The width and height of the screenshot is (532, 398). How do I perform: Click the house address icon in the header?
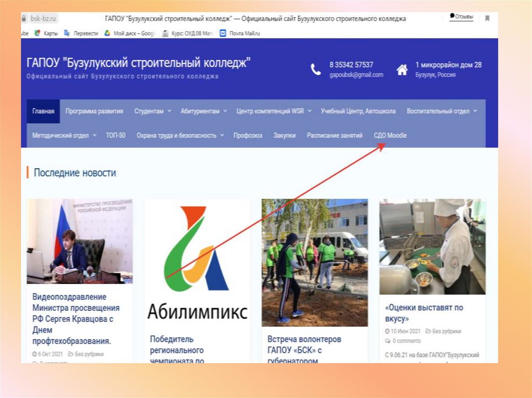[x=402, y=70]
